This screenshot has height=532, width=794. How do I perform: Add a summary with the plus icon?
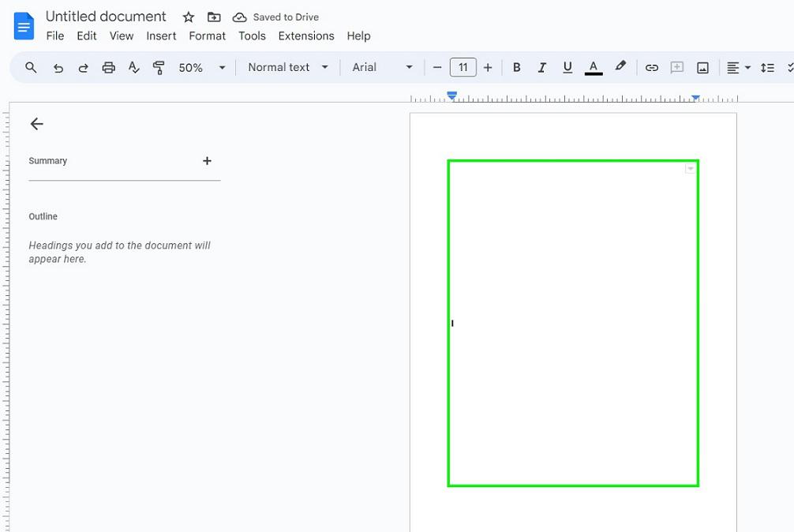click(x=207, y=161)
